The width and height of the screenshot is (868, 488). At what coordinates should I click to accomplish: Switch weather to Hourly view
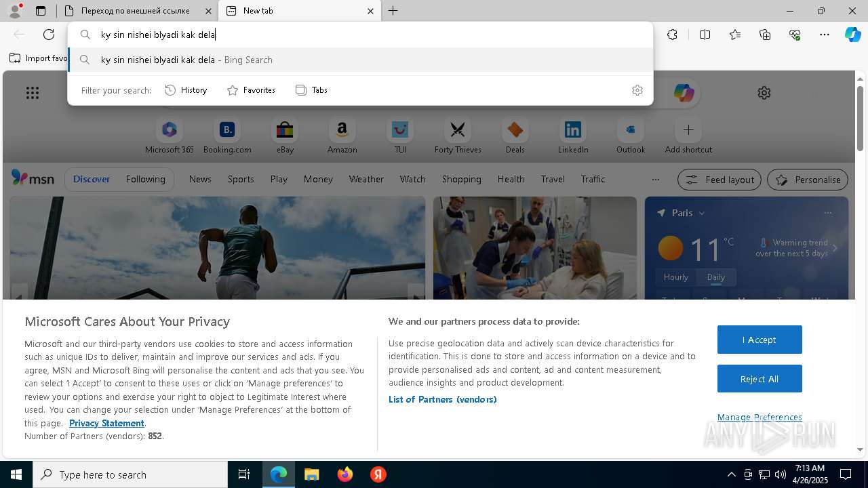(x=676, y=277)
